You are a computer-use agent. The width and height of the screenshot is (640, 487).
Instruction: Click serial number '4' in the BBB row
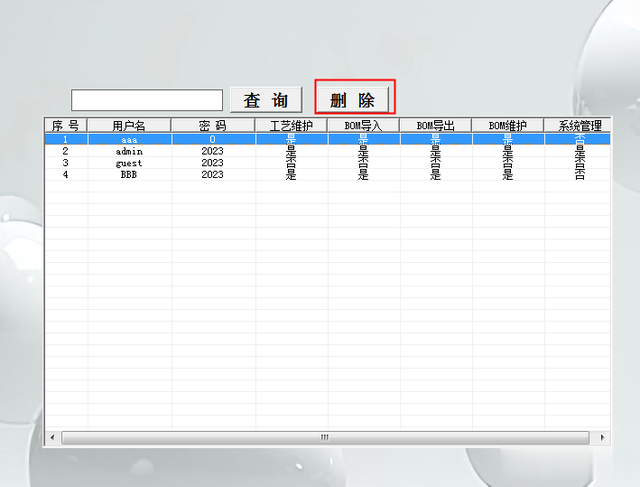tap(65, 175)
